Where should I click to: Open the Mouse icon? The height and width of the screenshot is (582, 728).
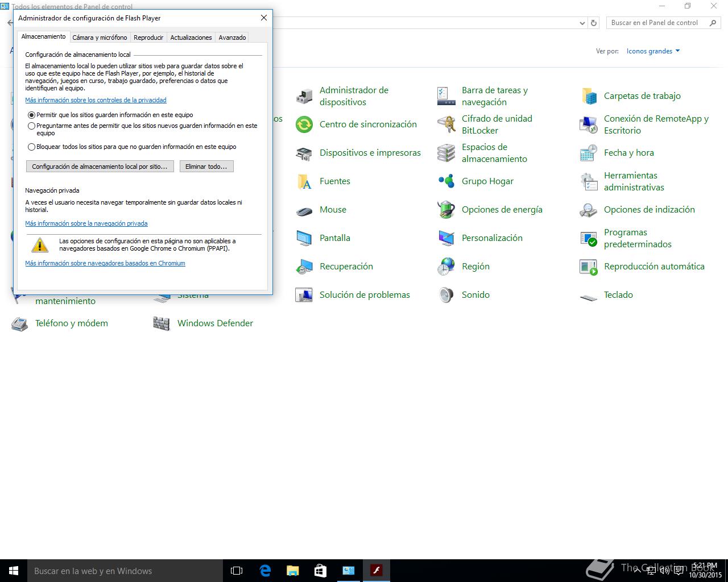pos(304,210)
